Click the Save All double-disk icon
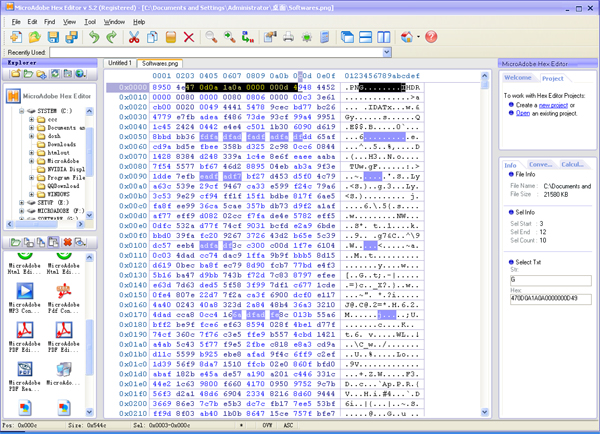Viewport: 600px width, 434px height. 71,37
